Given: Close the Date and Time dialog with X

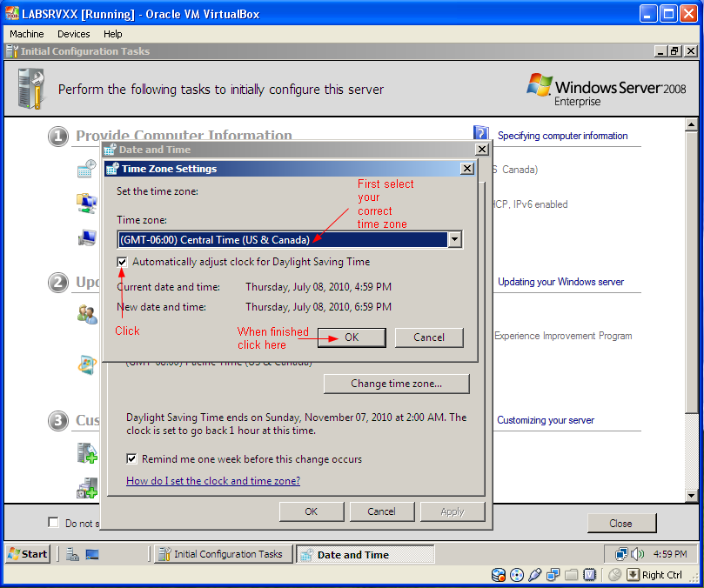Looking at the screenshot, I should 482,149.
